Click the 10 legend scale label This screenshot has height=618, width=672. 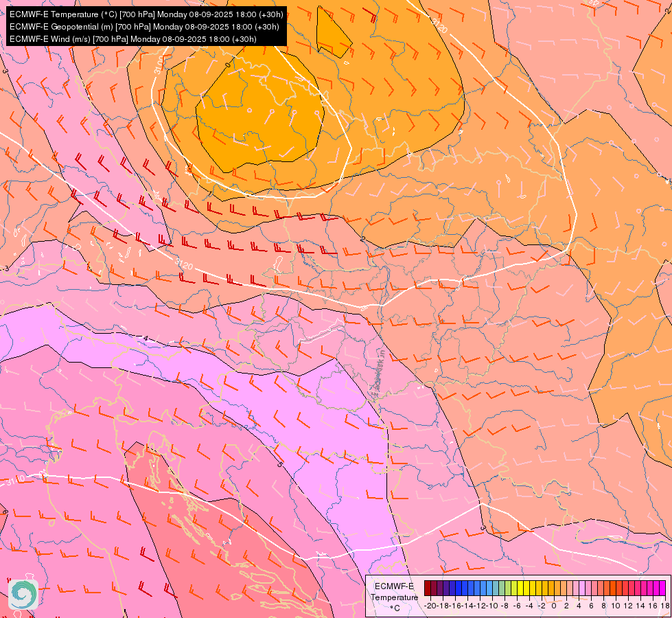(616, 606)
